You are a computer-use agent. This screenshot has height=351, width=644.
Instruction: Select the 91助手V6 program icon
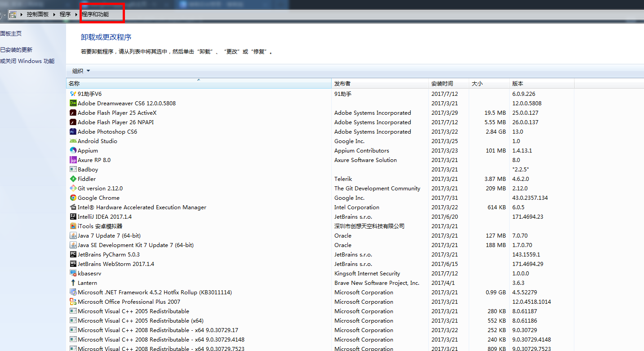pos(73,94)
